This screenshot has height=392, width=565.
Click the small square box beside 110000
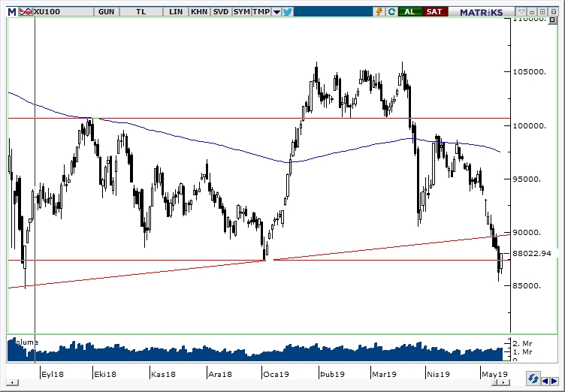click(552, 20)
